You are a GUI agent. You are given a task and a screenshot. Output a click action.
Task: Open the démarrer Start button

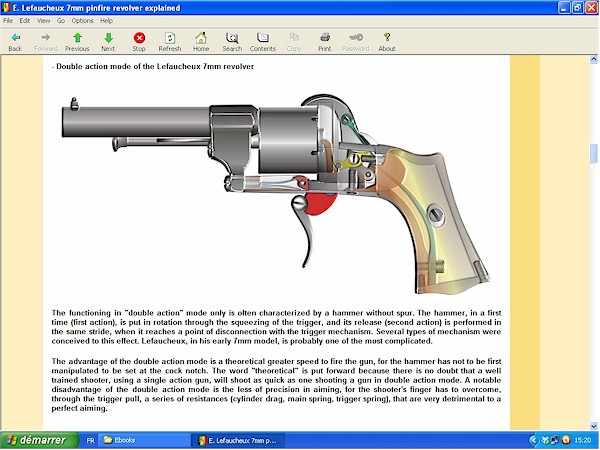39,440
